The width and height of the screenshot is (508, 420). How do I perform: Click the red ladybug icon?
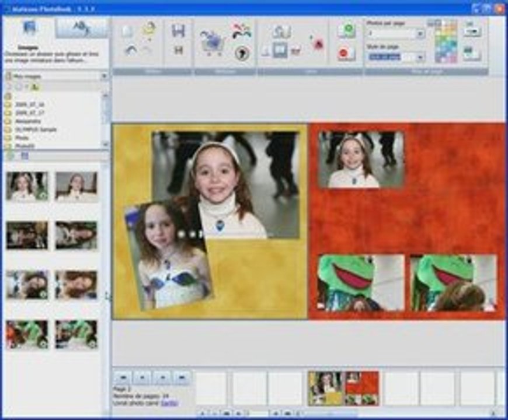click(x=318, y=43)
